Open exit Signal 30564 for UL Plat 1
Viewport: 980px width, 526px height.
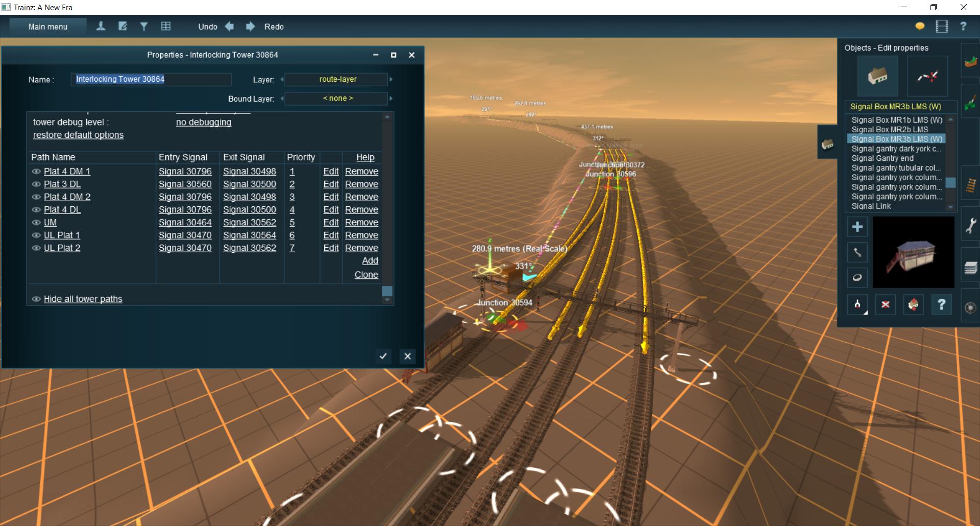tap(250, 235)
